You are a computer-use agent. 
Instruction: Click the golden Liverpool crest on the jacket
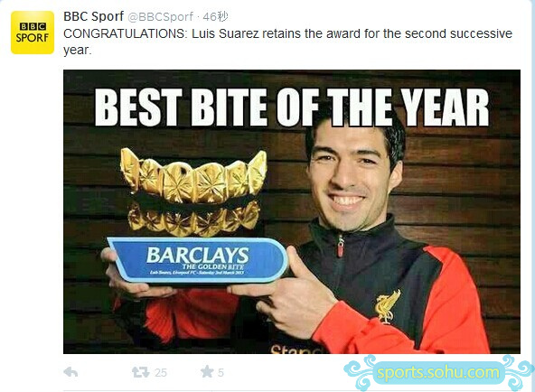pyautogui.click(x=388, y=306)
